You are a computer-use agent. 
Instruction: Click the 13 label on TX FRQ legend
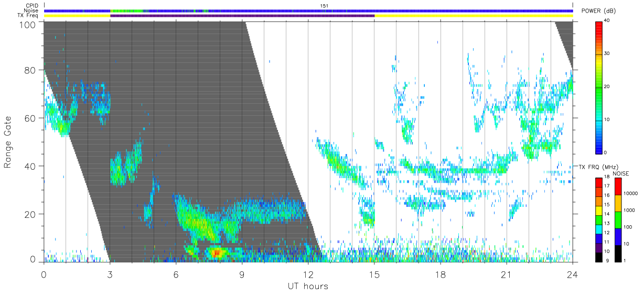click(607, 224)
